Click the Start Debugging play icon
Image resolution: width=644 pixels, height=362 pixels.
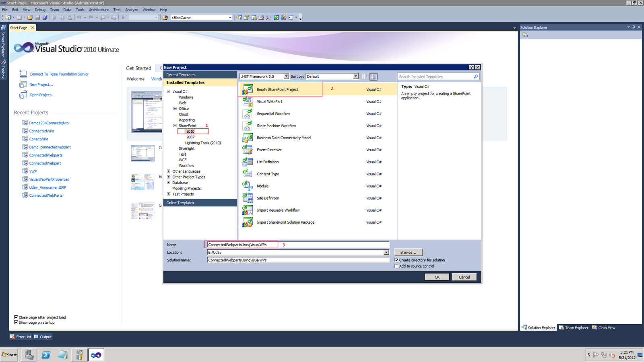tap(123, 18)
